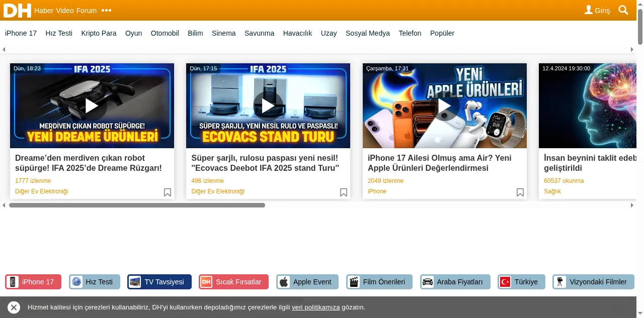
Task: Click Diğer Ev Elektroniği under Ecovacs card
Action: (218, 191)
